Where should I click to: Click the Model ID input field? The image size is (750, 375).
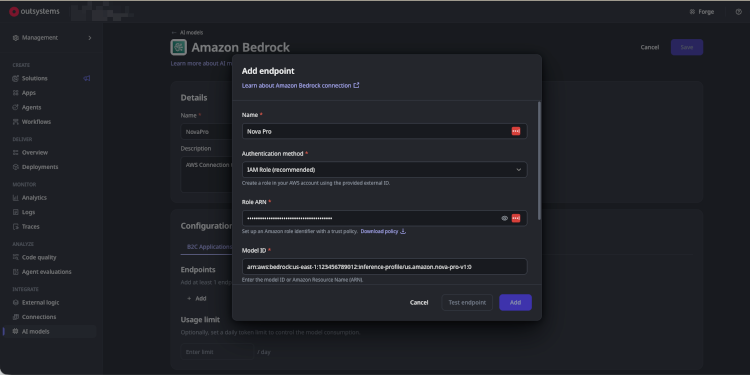coord(385,266)
